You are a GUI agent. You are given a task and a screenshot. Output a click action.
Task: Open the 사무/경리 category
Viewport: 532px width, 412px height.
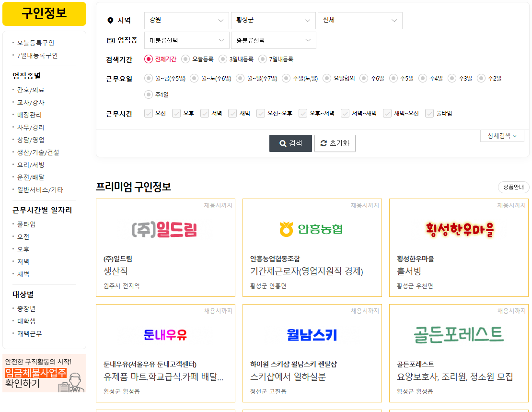point(31,128)
